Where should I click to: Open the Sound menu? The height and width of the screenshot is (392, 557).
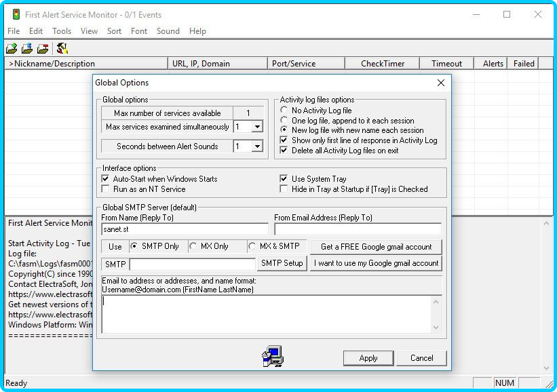tap(168, 31)
